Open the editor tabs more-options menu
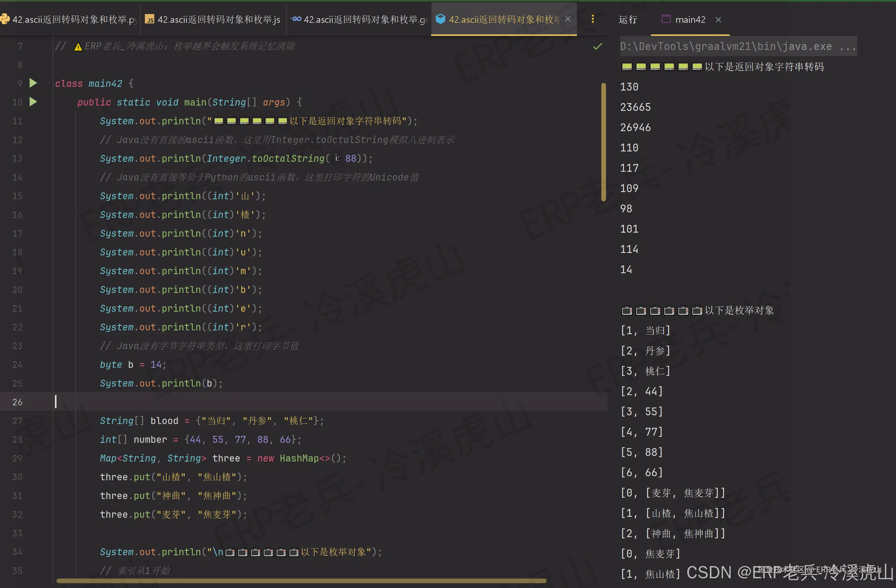Image resolution: width=896 pixels, height=588 pixels. tap(593, 19)
